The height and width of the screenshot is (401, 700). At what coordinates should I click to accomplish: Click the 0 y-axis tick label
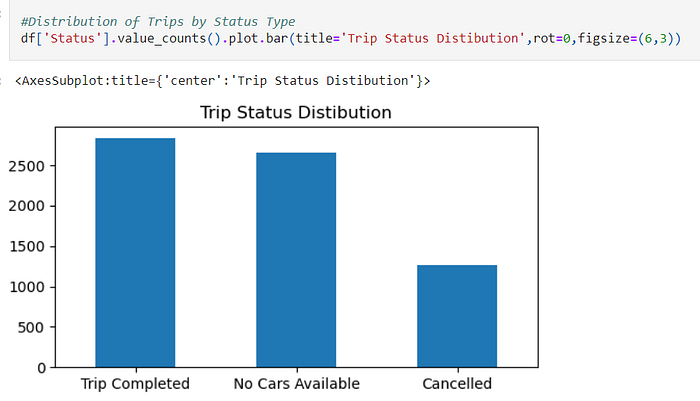[x=42, y=368]
